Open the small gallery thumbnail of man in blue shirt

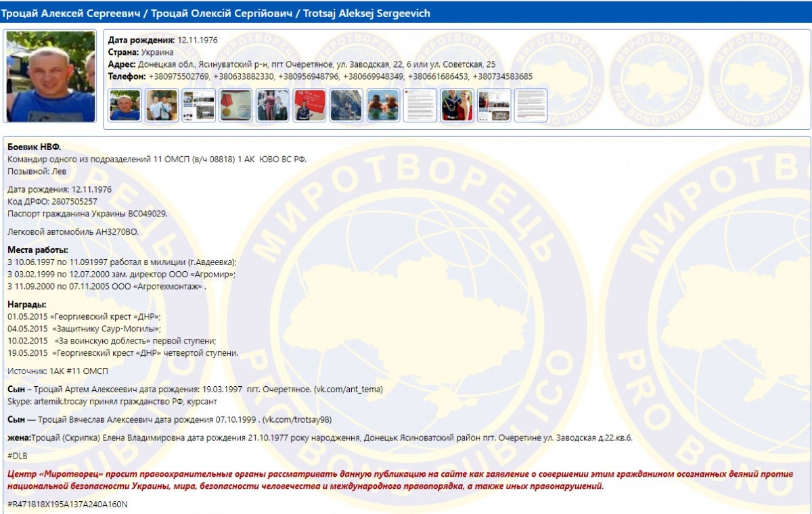(x=125, y=106)
